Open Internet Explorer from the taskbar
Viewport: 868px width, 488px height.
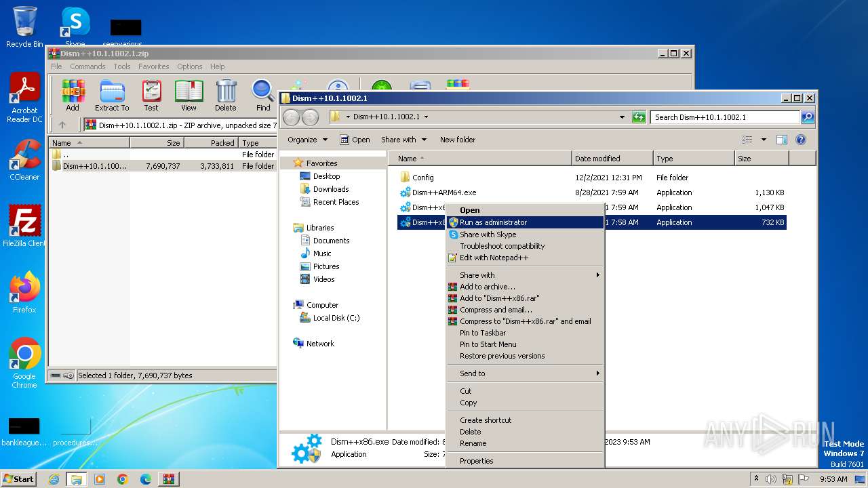pyautogui.click(x=54, y=479)
